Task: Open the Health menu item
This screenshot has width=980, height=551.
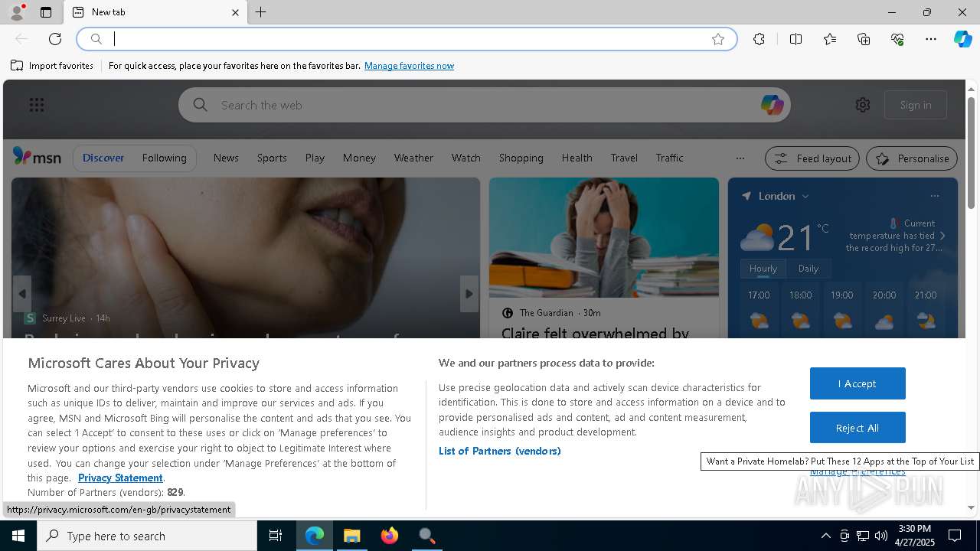Action: (x=577, y=158)
